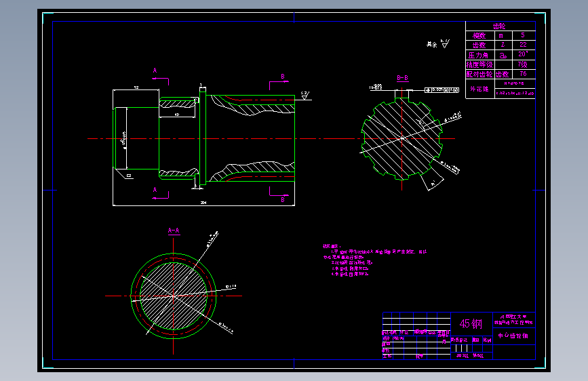The width and height of the screenshot is (588, 381).
Task: Select the '模数' label cell
Action: point(479,36)
